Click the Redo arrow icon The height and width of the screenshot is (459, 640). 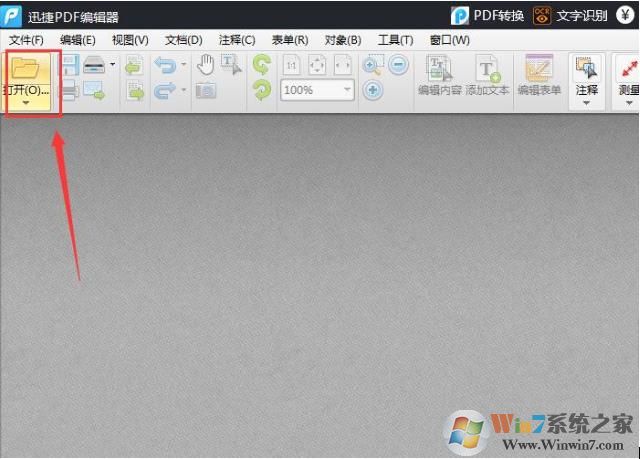165,91
